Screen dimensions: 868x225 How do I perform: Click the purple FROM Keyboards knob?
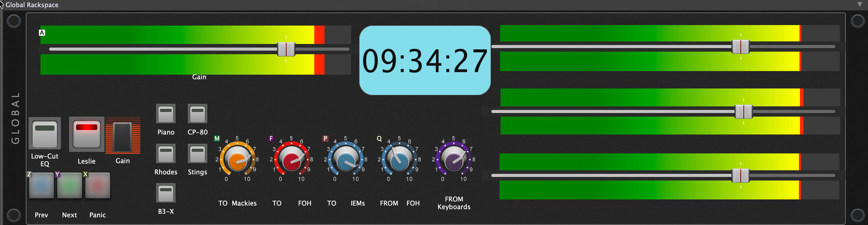[453, 160]
